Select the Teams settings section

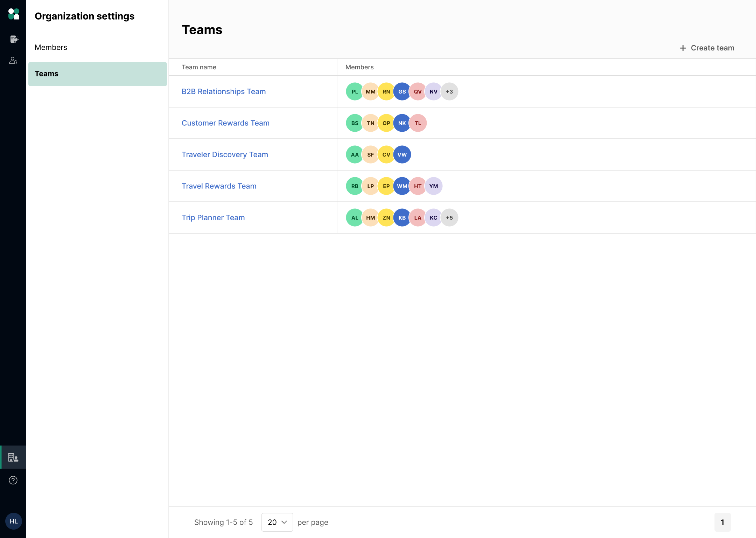(x=97, y=74)
